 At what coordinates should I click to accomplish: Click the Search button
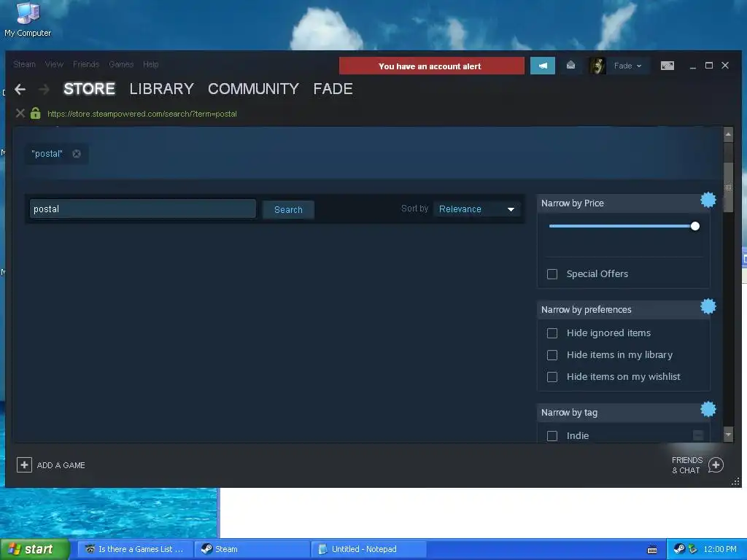point(288,209)
